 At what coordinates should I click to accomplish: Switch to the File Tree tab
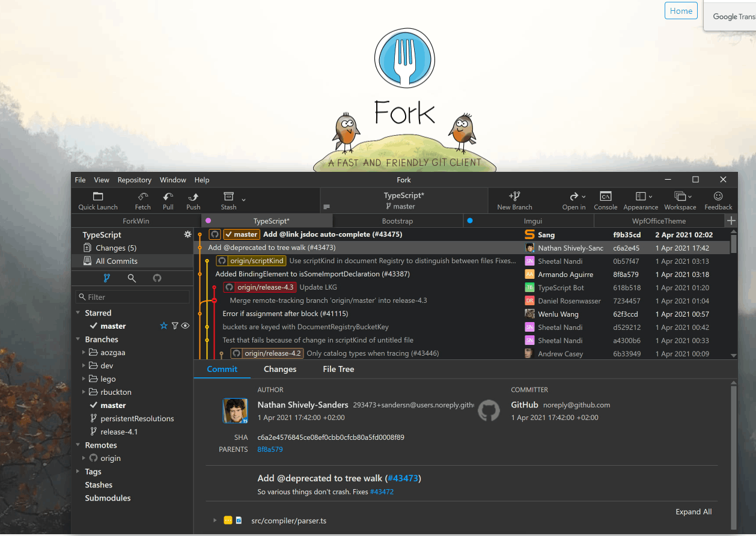[338, 369]
